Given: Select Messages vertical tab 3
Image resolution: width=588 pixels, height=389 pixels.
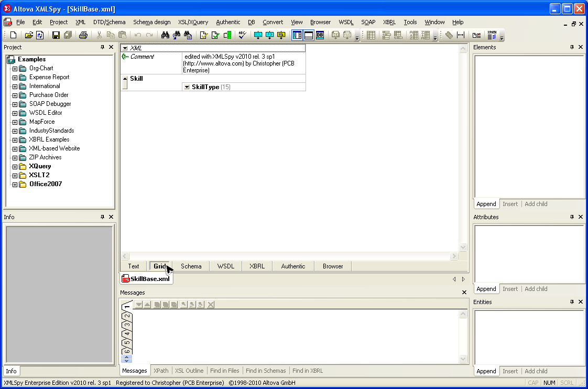Looking at the screenshot, I should (127, 325).
